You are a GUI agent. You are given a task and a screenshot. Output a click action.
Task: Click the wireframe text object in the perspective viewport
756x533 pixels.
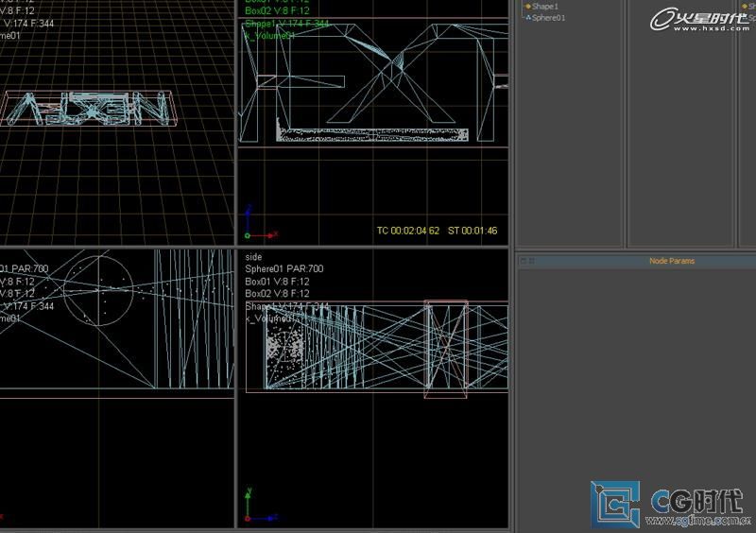click(x=89, y=109)
